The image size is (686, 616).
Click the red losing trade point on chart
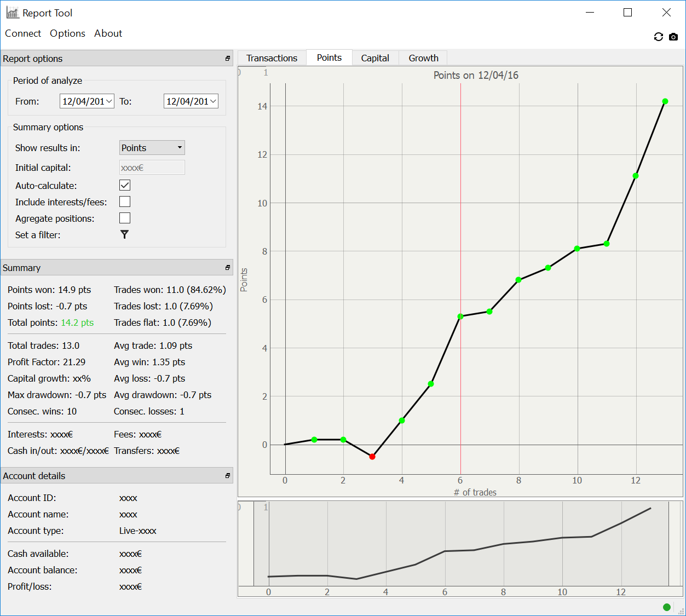372,456
